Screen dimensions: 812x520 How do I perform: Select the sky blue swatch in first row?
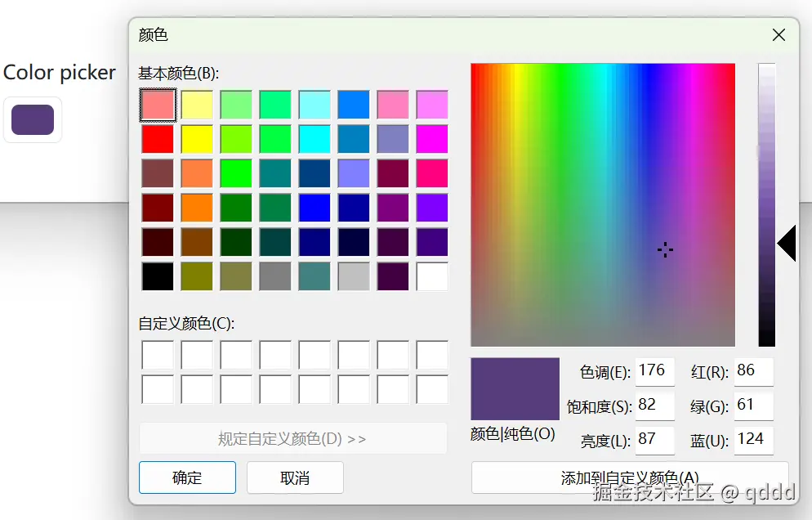(354, 105)
